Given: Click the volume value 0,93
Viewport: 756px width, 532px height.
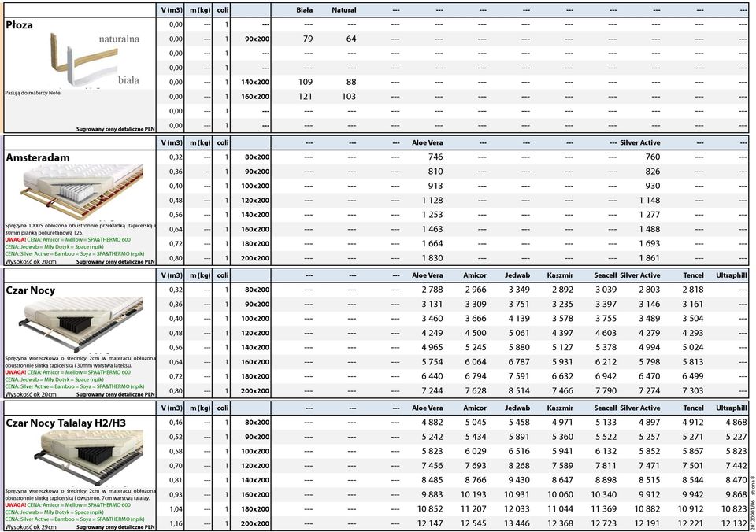Looking at the screenshot, I should pos(176,494).
